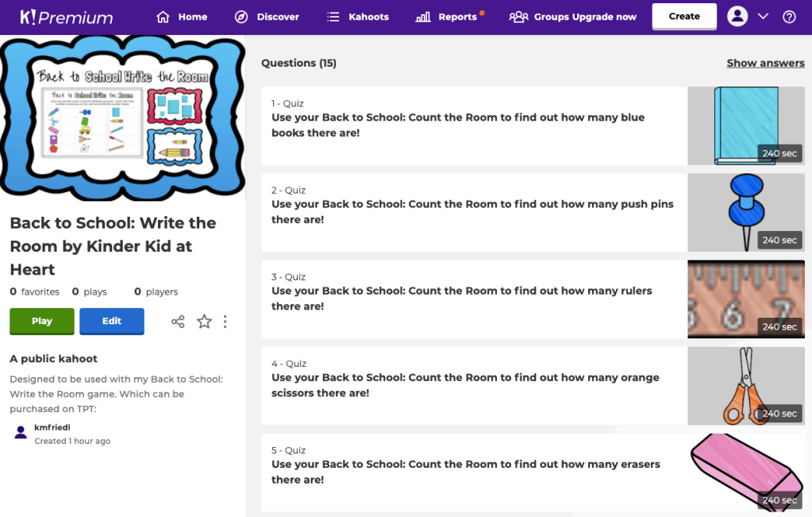This screenshot has width=812, height=517.
Task: View the Reports section
Action: tap(448, 17)
